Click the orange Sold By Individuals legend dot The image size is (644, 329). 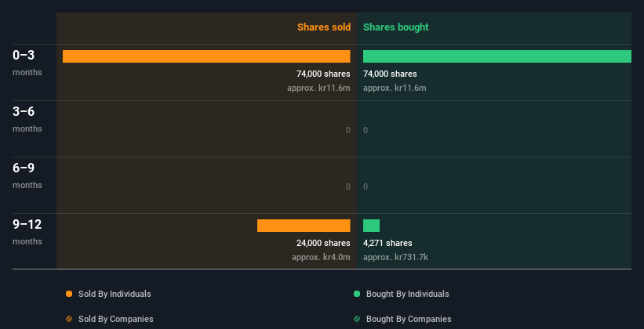(69, 294)
